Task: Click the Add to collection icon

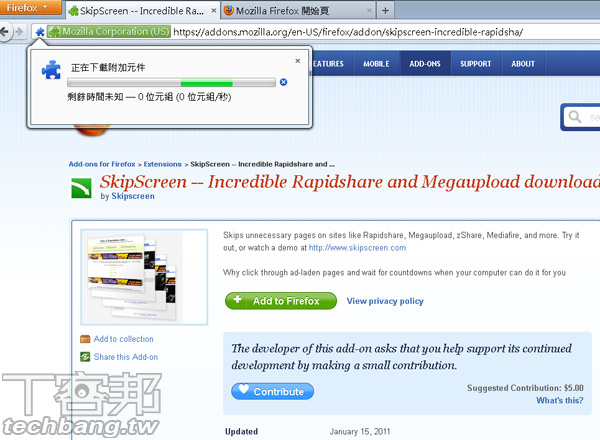Action: tap(85, 339)
